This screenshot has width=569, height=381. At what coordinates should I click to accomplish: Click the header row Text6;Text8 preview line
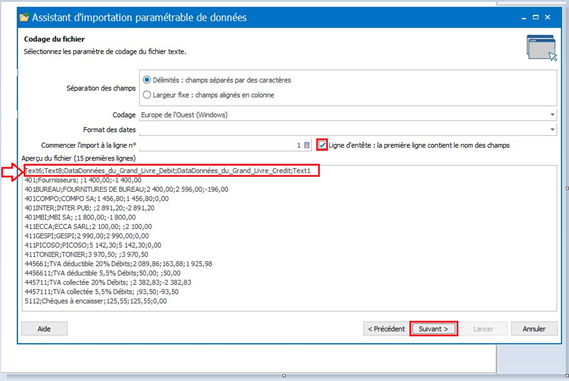pyautogui.click(x=168, y=171)
